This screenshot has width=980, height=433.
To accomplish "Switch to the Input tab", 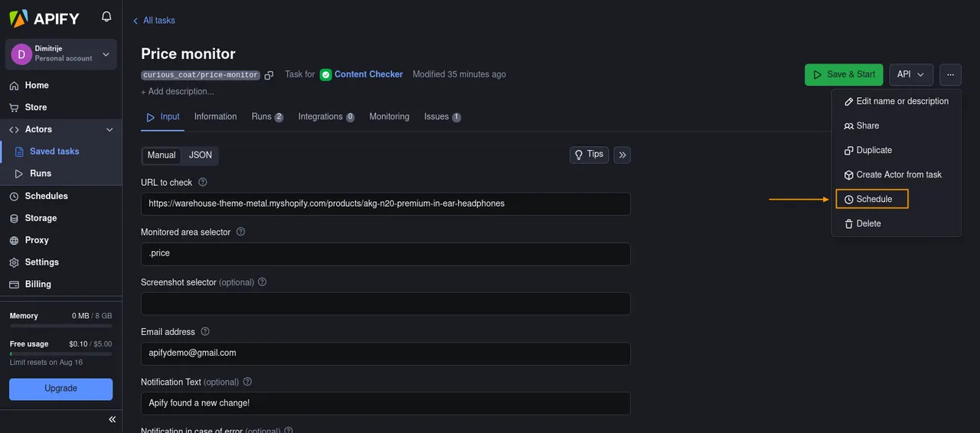I will click(162, 117).
